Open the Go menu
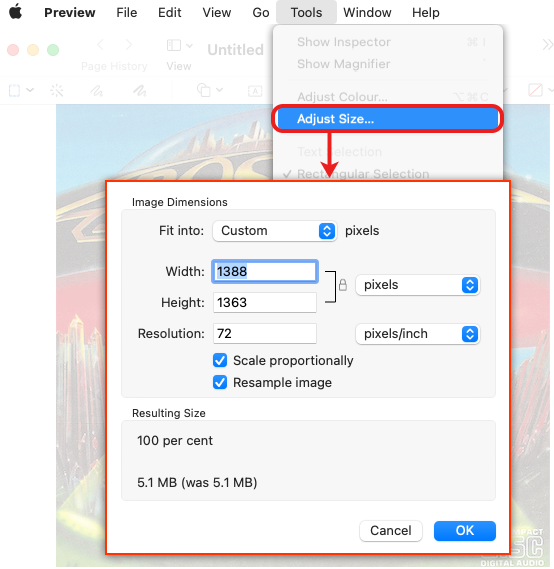554x569 pixels. (x=261, y=13)
